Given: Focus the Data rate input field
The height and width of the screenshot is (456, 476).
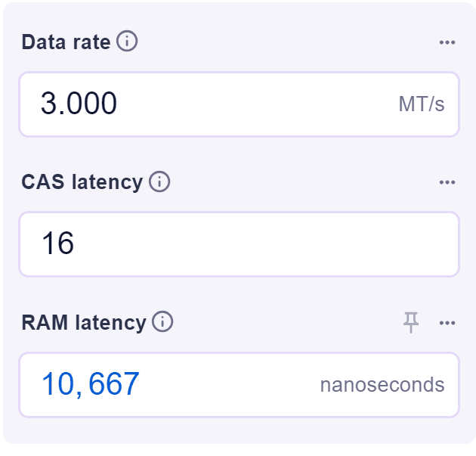Looking at the screenshot, I should [x=239, y=104].
